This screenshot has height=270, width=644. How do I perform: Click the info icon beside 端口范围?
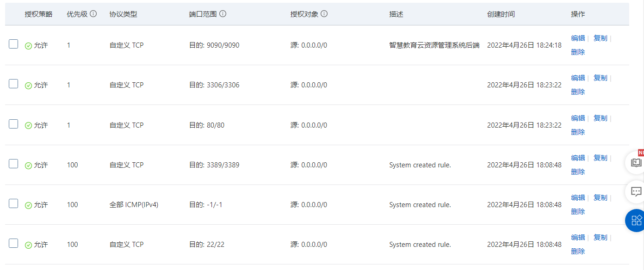223,14
